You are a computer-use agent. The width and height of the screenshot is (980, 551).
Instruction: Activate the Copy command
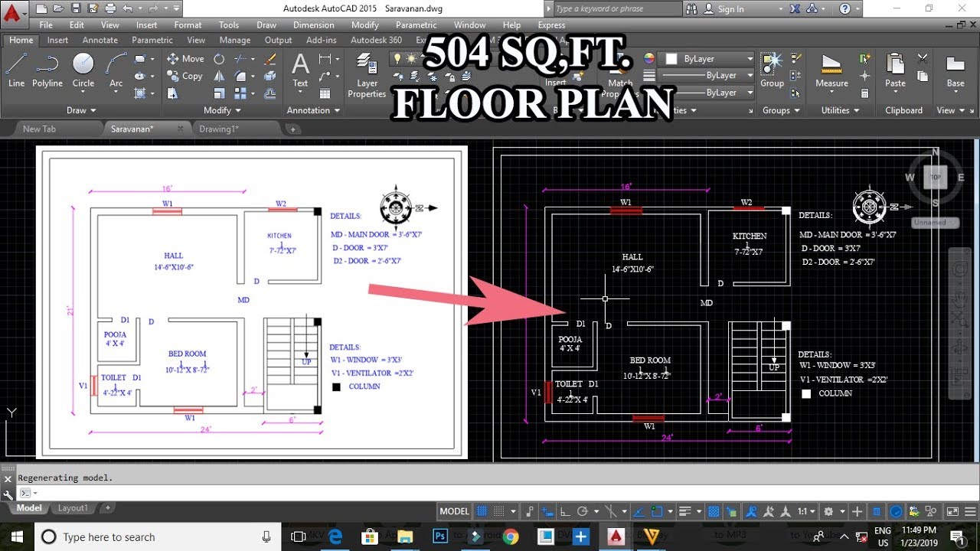click(185, 77)
